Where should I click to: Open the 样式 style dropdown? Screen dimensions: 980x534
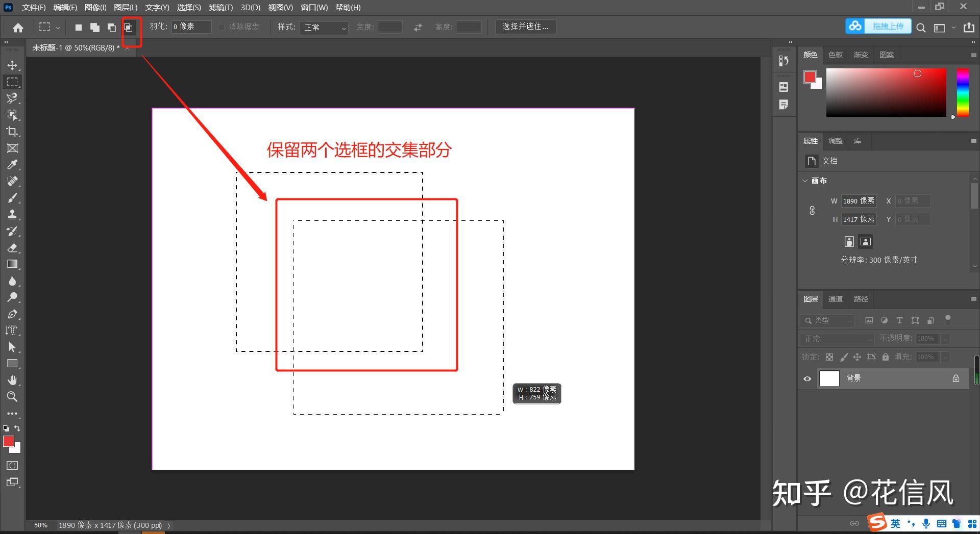click(325, 27)
